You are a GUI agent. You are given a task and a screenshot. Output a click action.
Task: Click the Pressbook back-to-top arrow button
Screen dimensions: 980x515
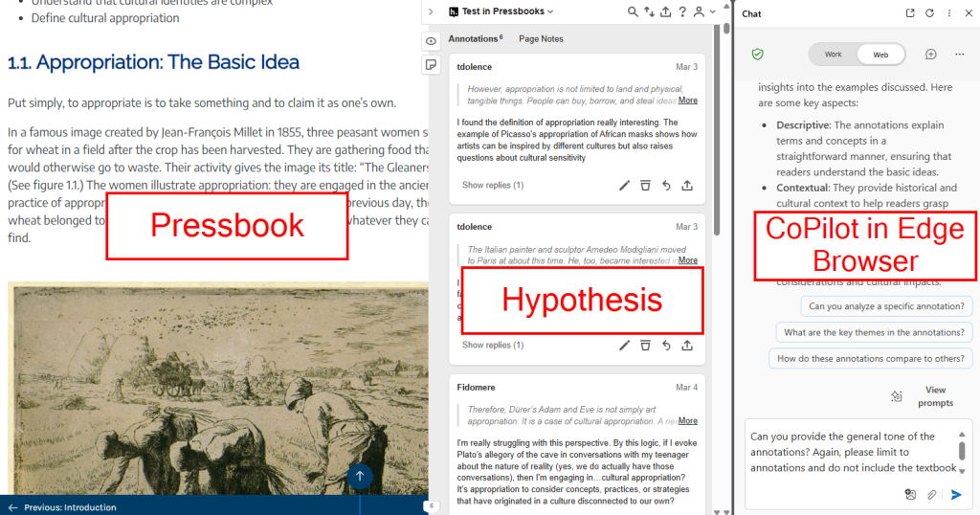coord(360,477)
